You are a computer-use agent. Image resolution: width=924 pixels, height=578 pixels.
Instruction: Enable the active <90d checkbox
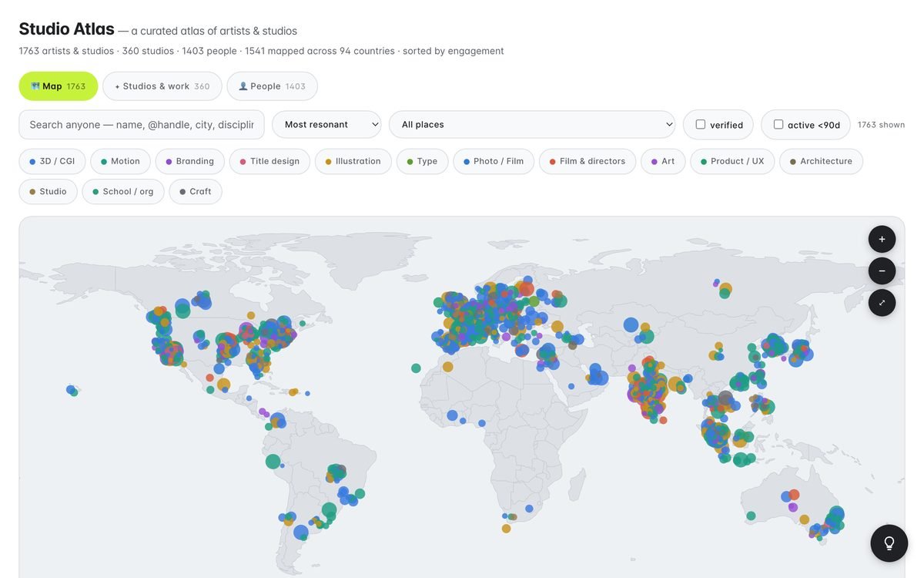(778, 125)
